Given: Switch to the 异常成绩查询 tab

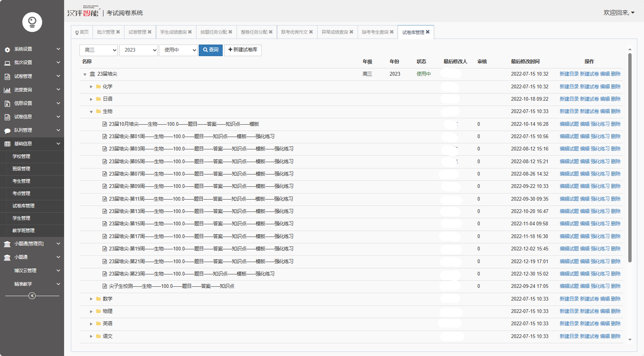Looking at the screenshot, I should pos(335,32).
